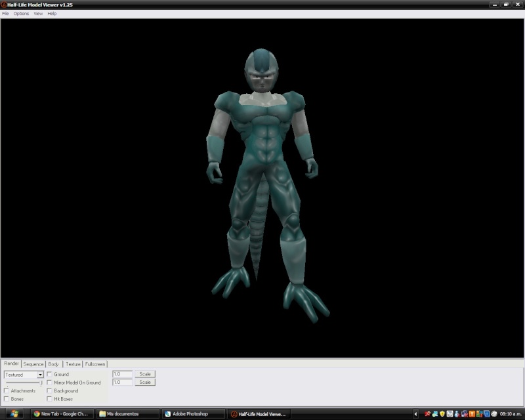Click the white square tray icon after the shield
Image resolution: width=525 pixels, height=420 pixels.
[450, 414]
